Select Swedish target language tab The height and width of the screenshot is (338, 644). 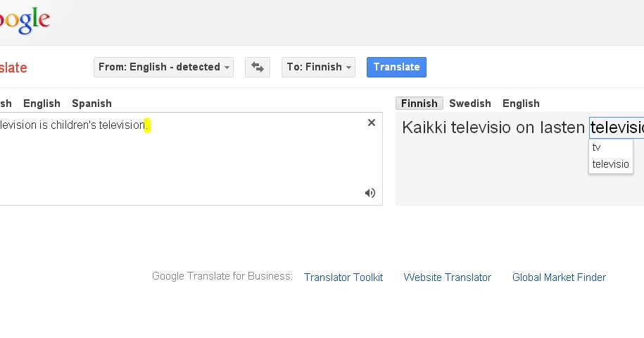(x=470, y=104)
